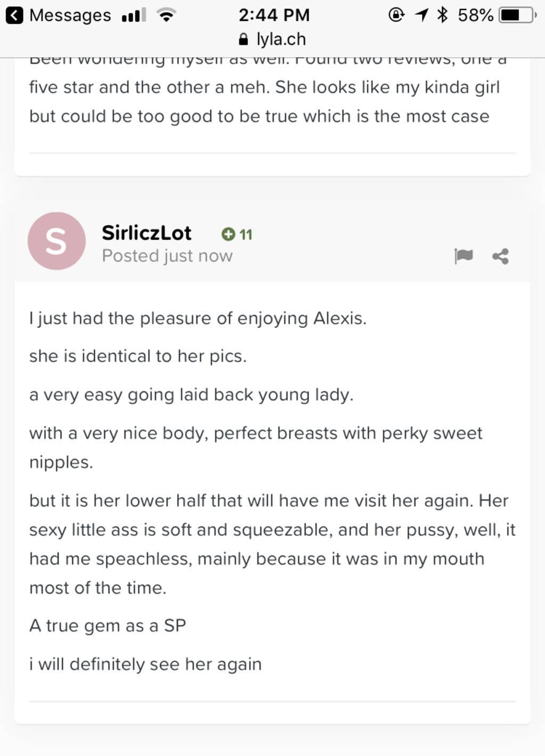Image resolution: width=545 pixels, height=756 pixels.
Task: Share the SirliczLot post via share icon
Action: (500, 257)
